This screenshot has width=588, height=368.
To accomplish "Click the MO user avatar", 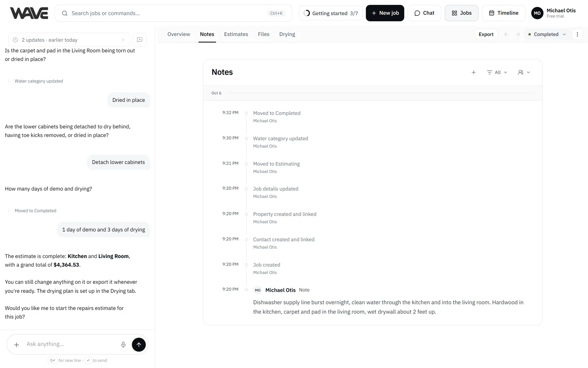I will [x=537, y=13].
